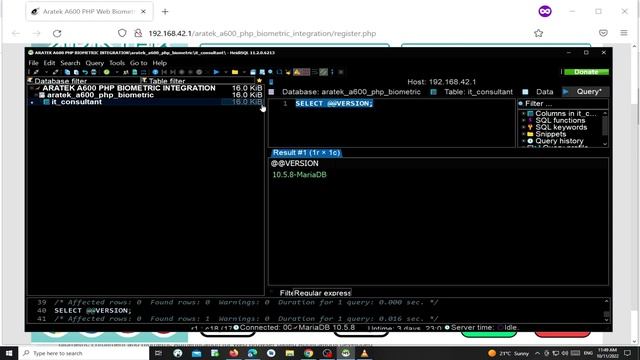640x360 pixels.
Task: Click the green Donate button
Action: [586, 72]
